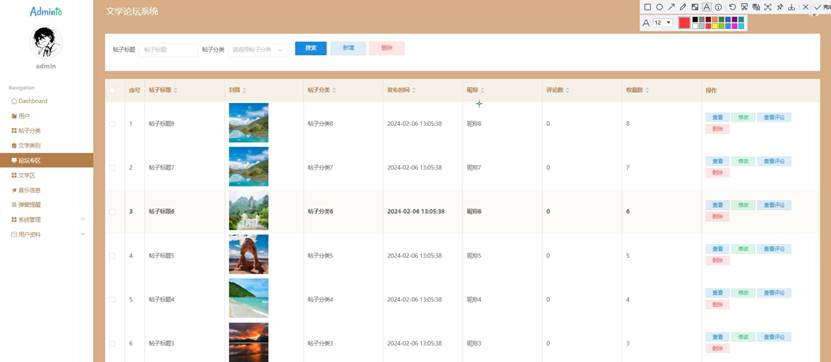831x362 pixels.
Task: Click the Adminto logo
Action: (46, 11)
